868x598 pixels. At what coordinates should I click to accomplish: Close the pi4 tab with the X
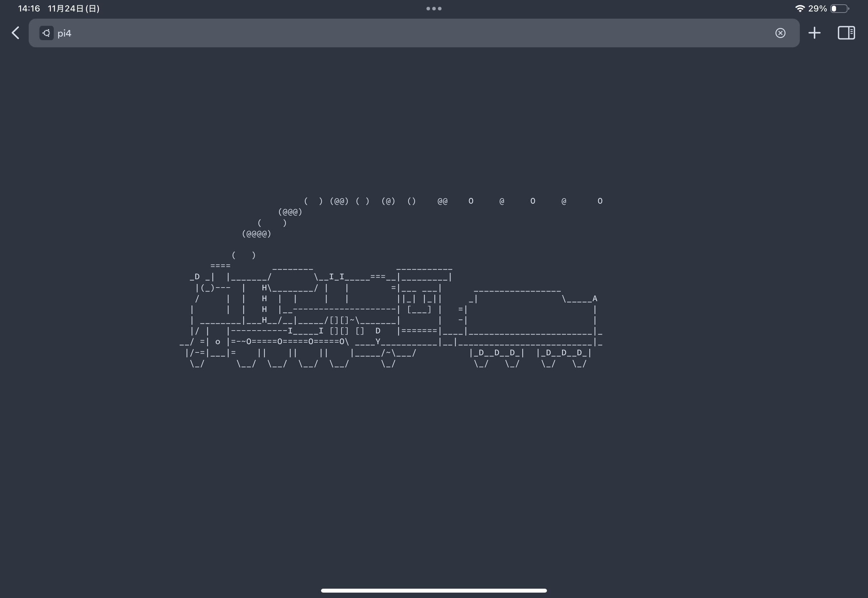pos(780,33)
